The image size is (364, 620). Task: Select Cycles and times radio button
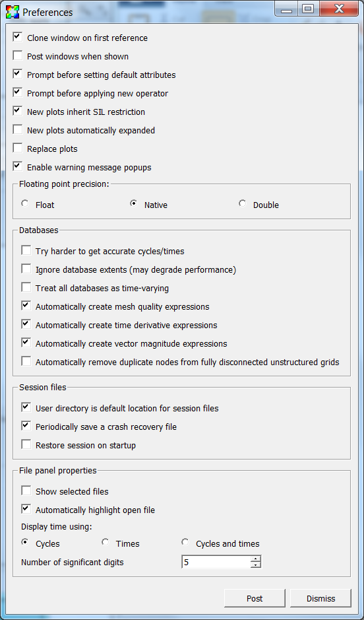[185, 543]
